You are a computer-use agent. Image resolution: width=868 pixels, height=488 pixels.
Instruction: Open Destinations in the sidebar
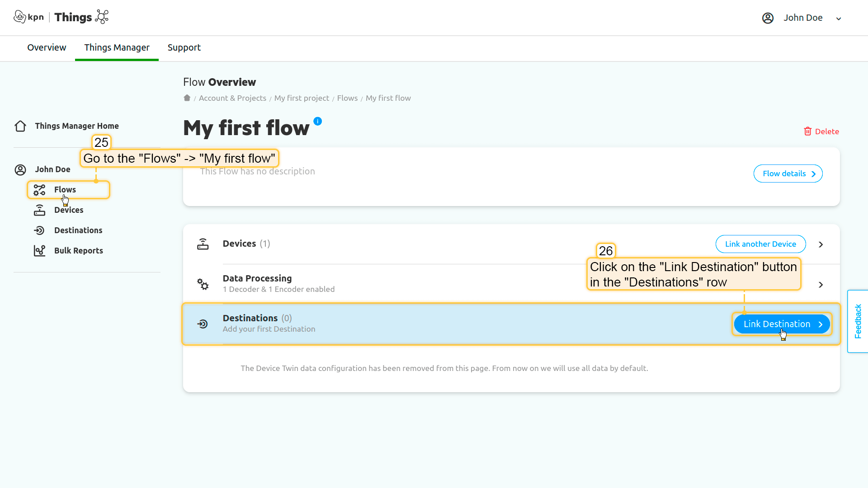pos(78,230)
